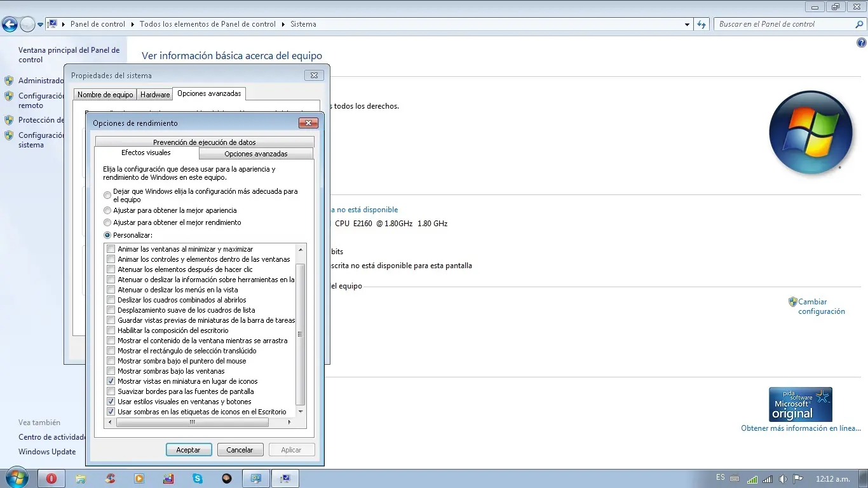Click Aceptar in Opciones de rendimiento
Viewport: 868px width, 488px height.
[188, 450]
